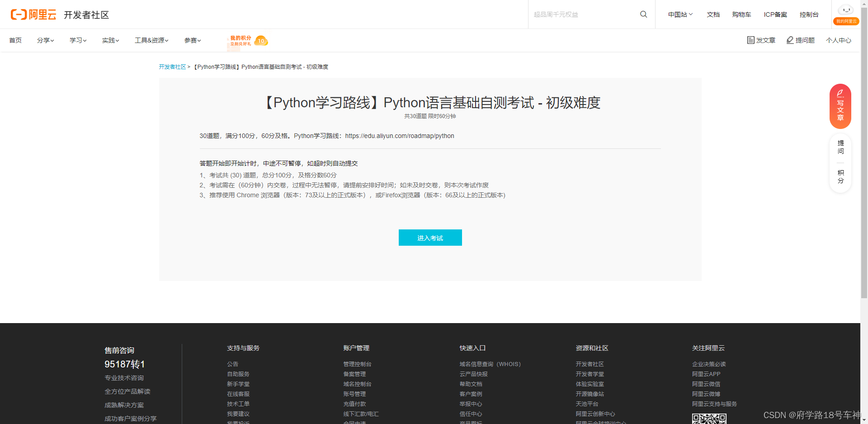Expand the 分享 menu
The image size is (868, 424).
click(x=46, y=40)
